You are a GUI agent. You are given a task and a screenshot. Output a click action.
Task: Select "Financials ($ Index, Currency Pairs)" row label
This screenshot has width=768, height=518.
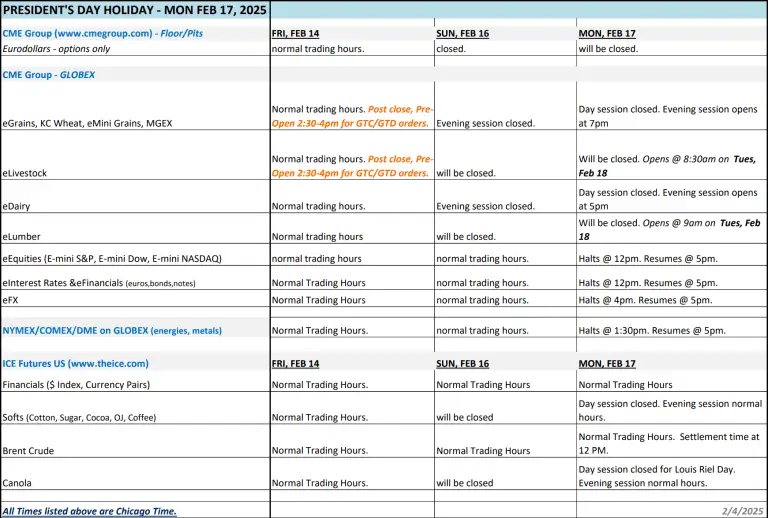pos(76,385)
